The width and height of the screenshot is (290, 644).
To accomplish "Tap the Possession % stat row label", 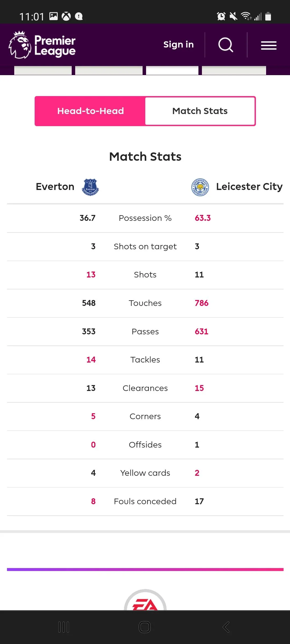I will pos(145,218).
